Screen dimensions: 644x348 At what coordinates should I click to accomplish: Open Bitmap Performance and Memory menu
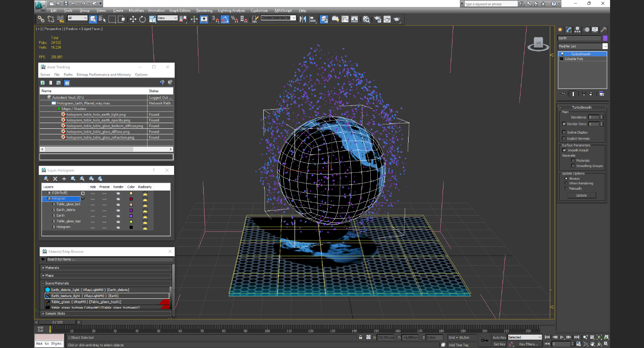coord(104,75)
